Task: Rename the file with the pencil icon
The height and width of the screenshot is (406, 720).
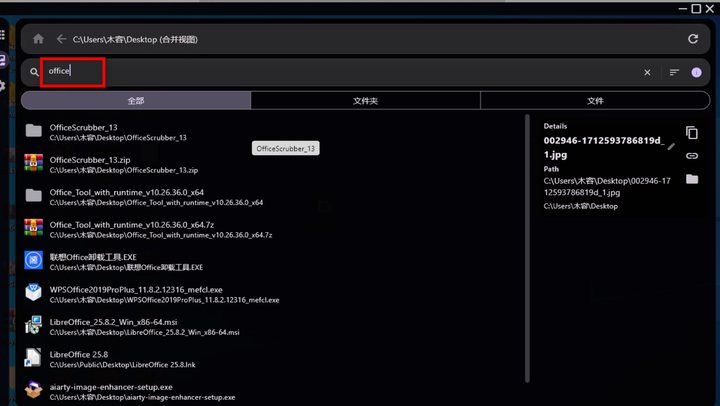Action: [671, 147]
